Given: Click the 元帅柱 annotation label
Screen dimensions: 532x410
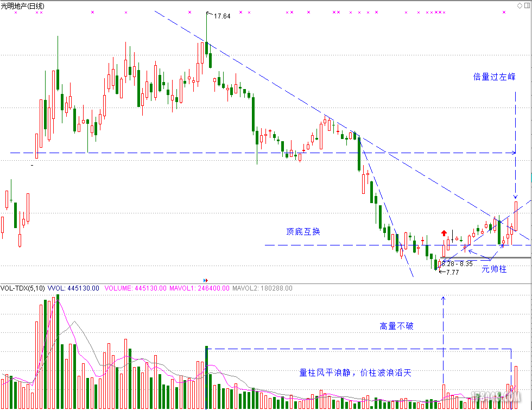Looking at the screenshot, I should click(494, 269).
